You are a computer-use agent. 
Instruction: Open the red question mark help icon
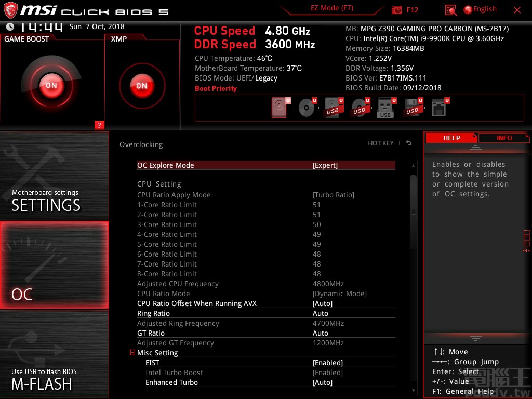(99, 125)
